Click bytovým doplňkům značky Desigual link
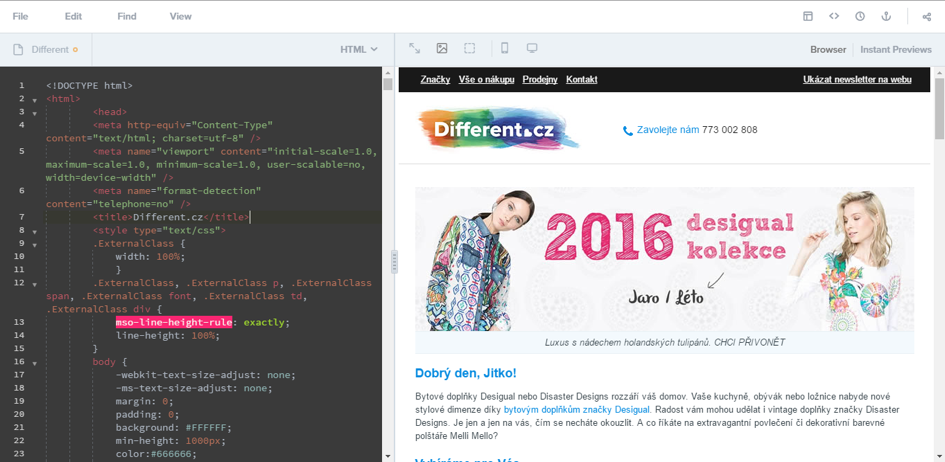 click(577, 410)
